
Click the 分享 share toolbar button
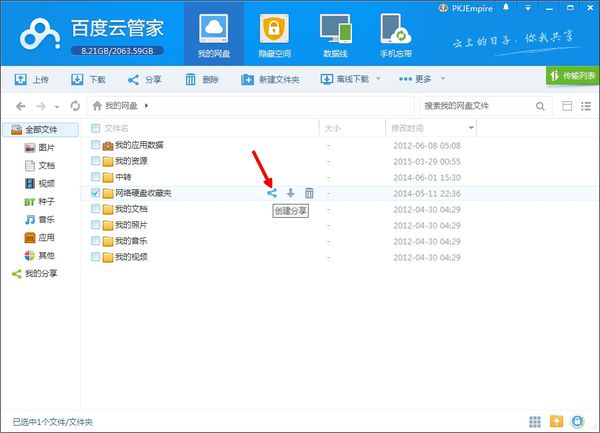(x=144, y=80)
